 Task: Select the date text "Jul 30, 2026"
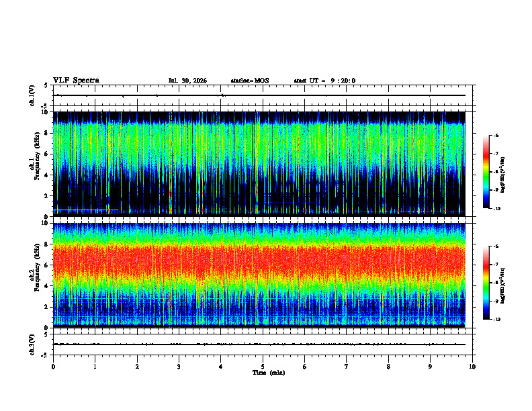[x=187, y=81]
